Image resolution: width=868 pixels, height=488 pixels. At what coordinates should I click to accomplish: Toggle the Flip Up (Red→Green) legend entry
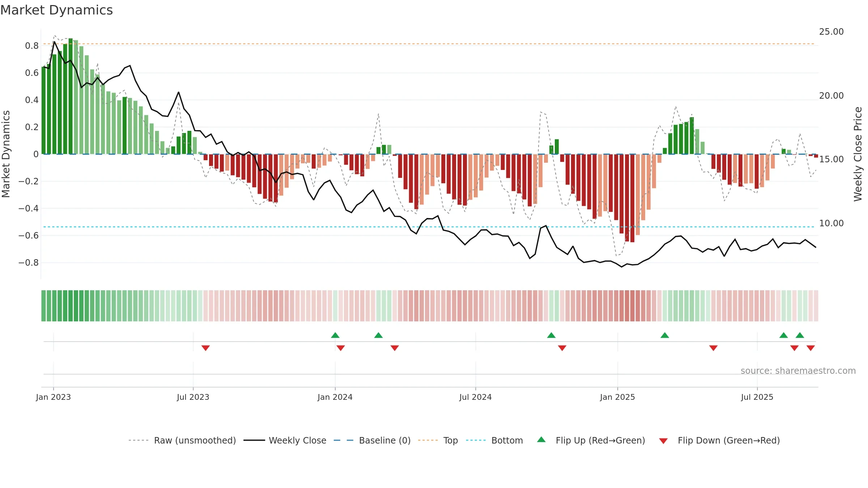(x=591, y=440)
